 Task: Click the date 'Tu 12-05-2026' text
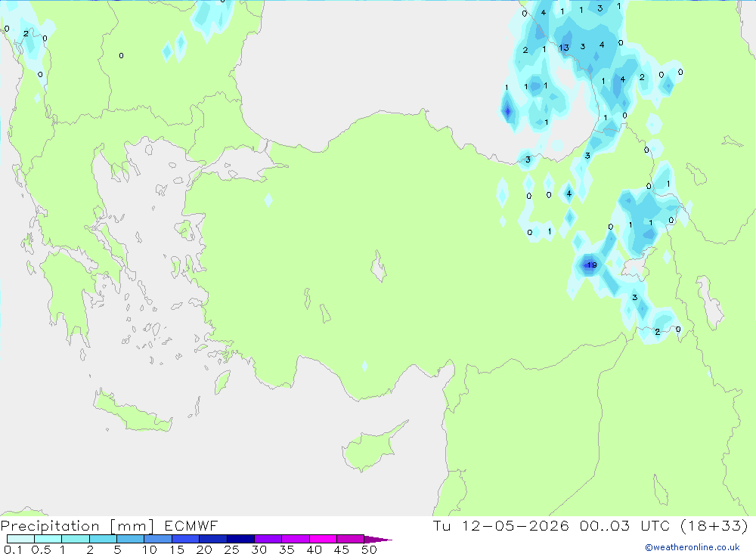pyautogui.click(x=501, y=525)
